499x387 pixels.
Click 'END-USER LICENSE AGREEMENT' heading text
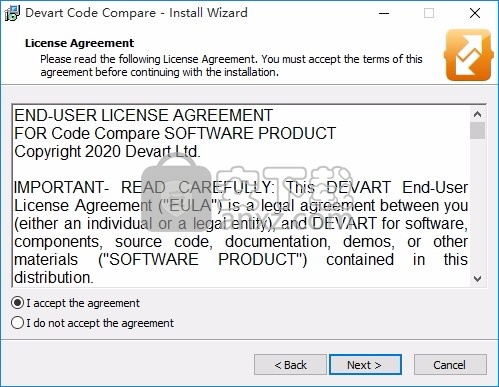[x=143, y=115]
